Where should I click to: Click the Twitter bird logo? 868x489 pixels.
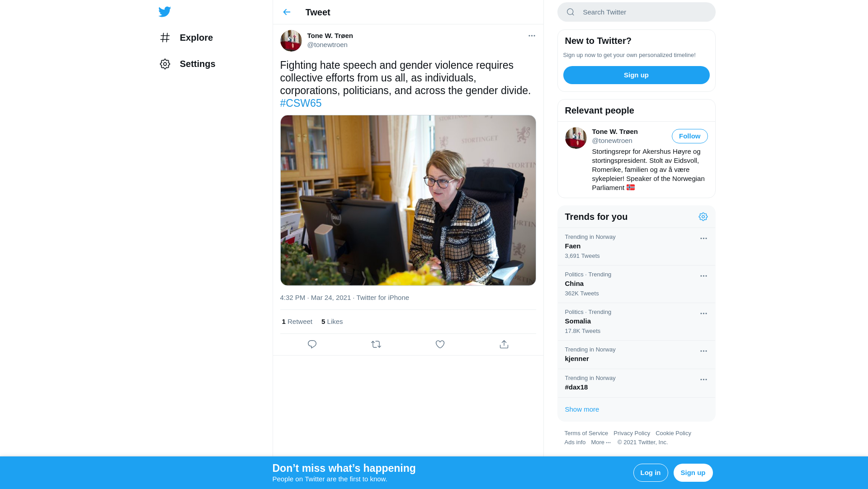tap(165, 12)
